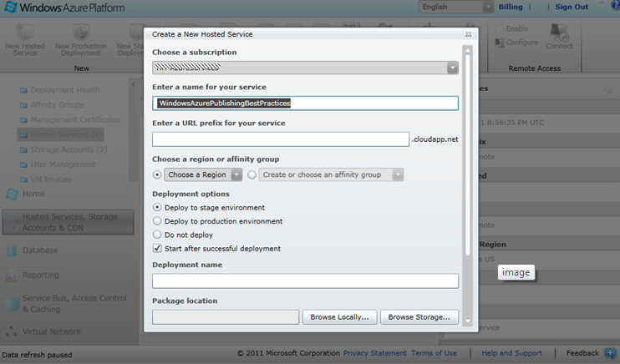Click the Reporting navigation icon
Screen dimensions: 620x364
point(12,276)
